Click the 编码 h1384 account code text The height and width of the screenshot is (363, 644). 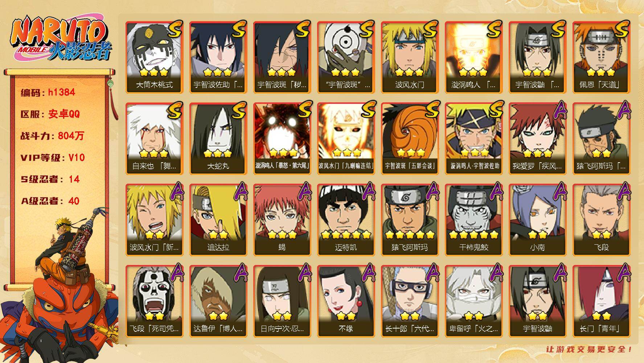(48, 92)
